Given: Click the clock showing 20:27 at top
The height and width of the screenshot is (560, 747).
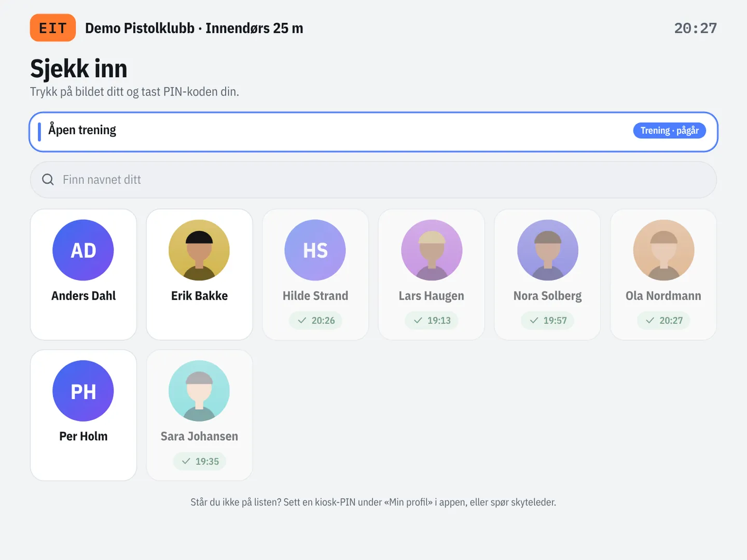Looking at the screenshot, I should pyautogui.click(x=695, y=28).
